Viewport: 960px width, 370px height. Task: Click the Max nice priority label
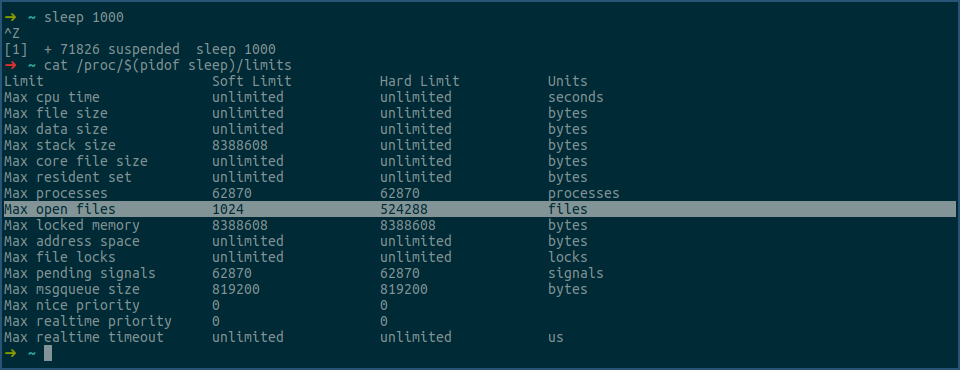72,305
